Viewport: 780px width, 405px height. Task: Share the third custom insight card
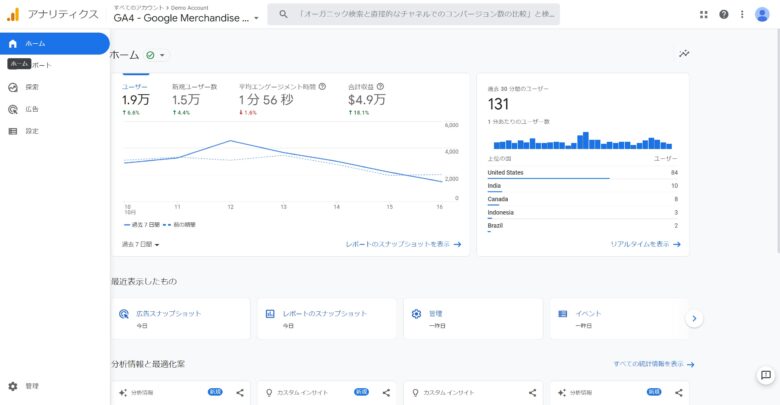click(x=532, y=393)
